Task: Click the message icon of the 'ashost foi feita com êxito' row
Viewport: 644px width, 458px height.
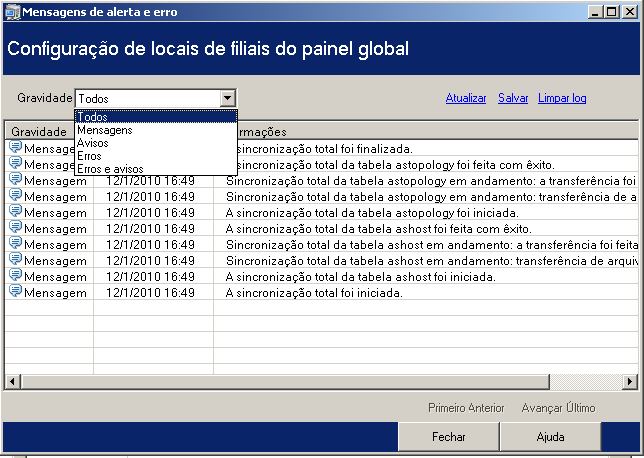Action: 16,227
